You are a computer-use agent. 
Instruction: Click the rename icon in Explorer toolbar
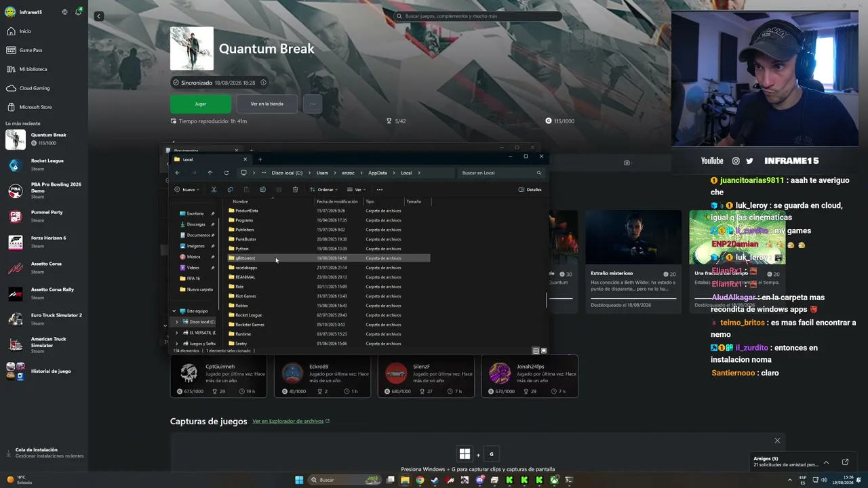pos(262,190)
